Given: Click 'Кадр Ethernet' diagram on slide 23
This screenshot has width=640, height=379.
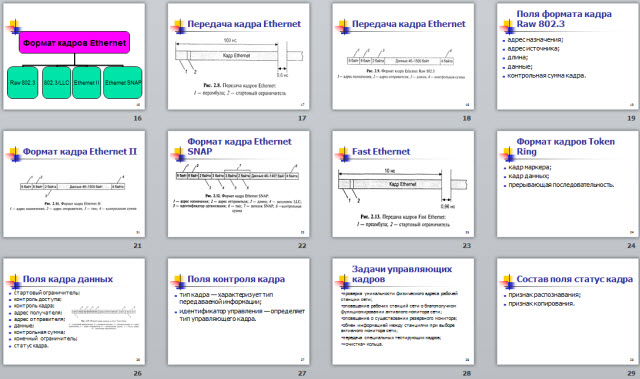Looking at the screenshot, I should click(402, 184).
